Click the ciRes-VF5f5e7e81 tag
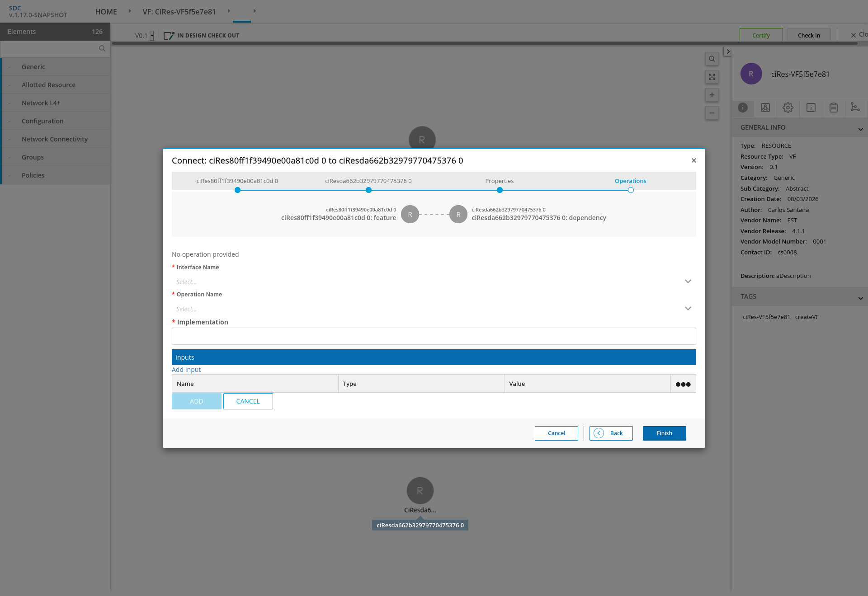The width and height of the screenshot is (868, 596). click(x=766, y=317)
